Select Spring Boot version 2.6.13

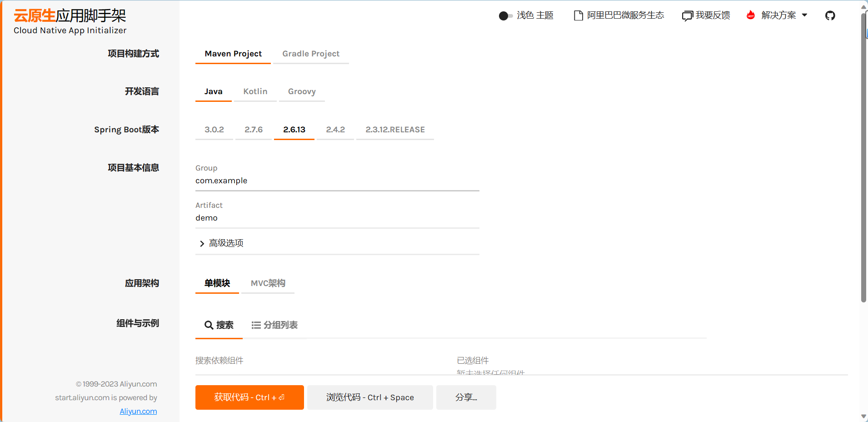(x=294, y=130)
